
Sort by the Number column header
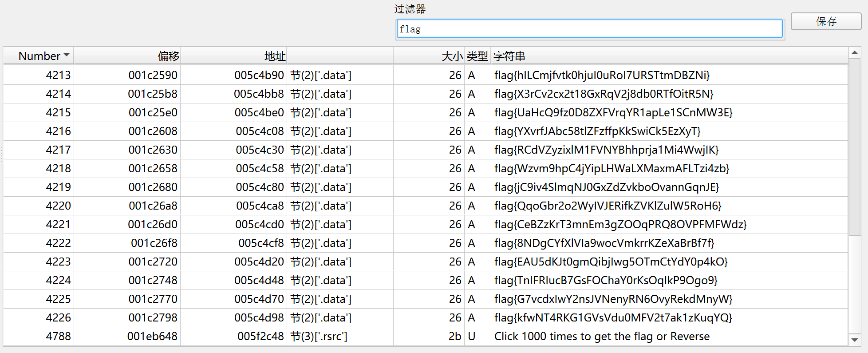point(39,56)
